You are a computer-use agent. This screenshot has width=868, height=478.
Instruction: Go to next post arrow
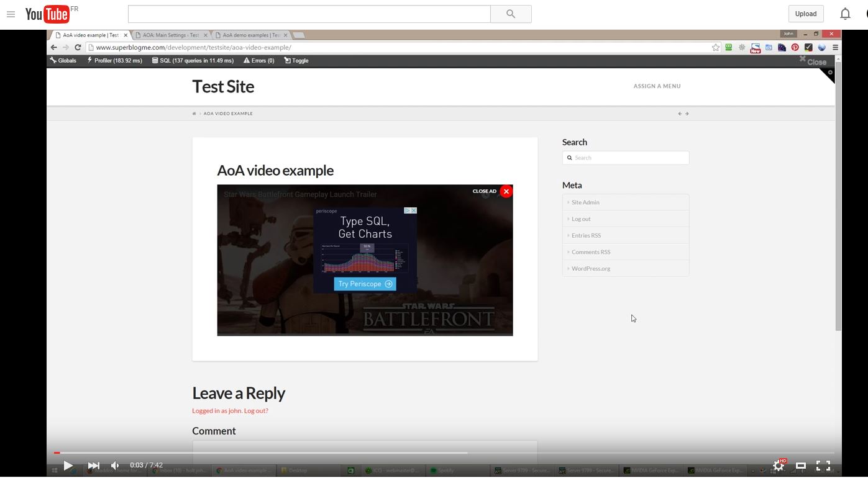pos(687,114)
